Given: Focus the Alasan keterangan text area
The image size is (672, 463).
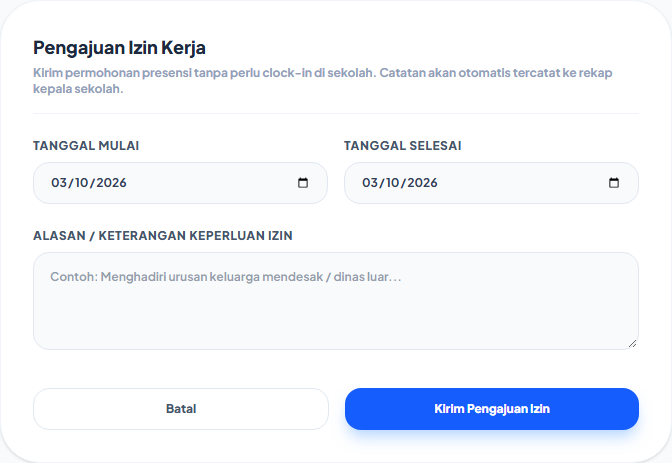Looking at the screenshot, I should [336, 301].
